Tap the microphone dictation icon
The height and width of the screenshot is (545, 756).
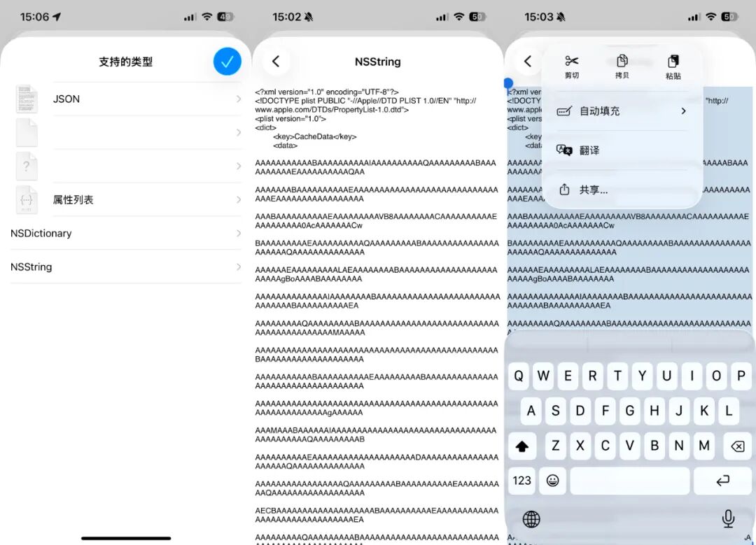click(728, 518)
